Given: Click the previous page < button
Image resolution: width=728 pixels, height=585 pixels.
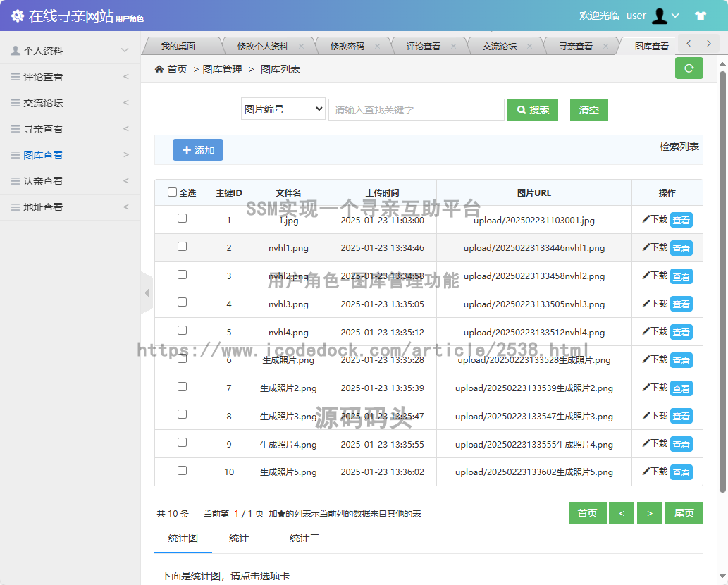Looking at the screenshot, I should [622, 512].
